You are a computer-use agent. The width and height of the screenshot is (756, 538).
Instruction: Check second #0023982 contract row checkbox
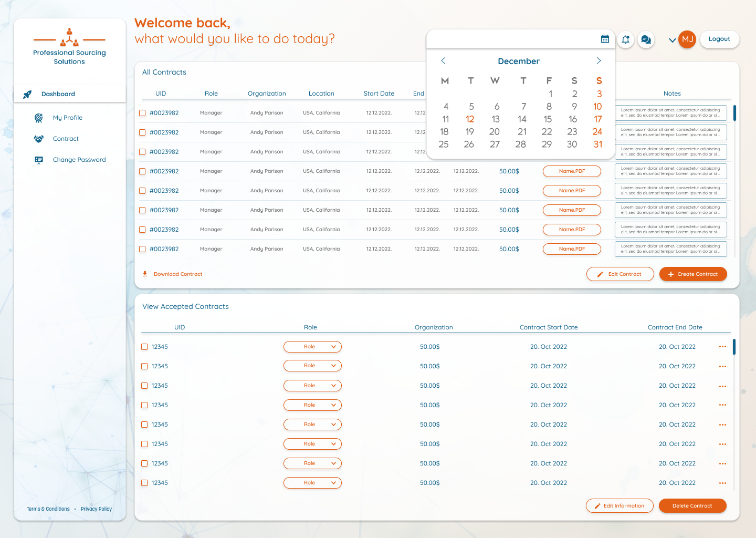(142, 132)
